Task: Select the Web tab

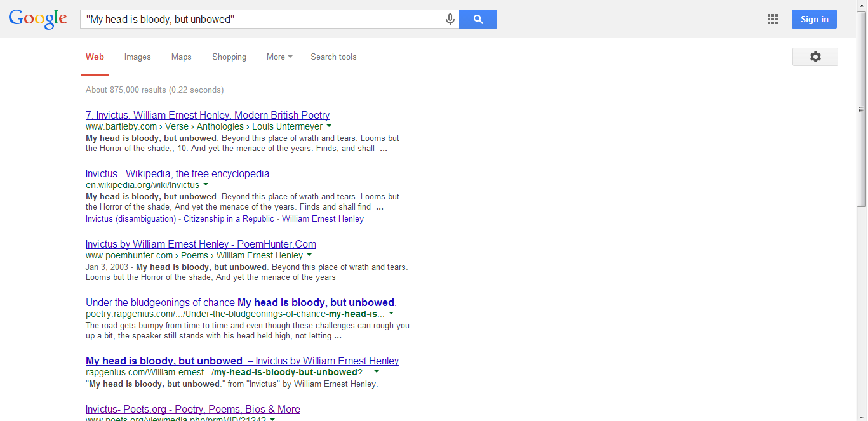Action: (95, 57)
